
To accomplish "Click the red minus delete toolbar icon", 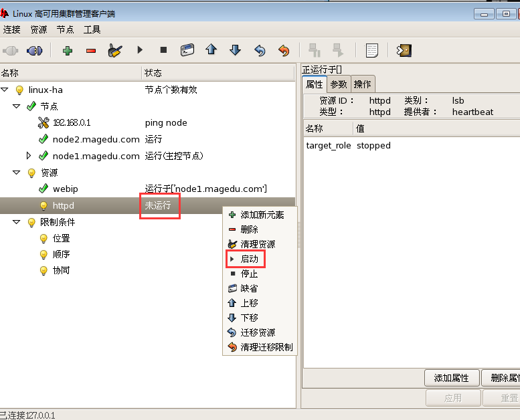I will coord(91,50).
